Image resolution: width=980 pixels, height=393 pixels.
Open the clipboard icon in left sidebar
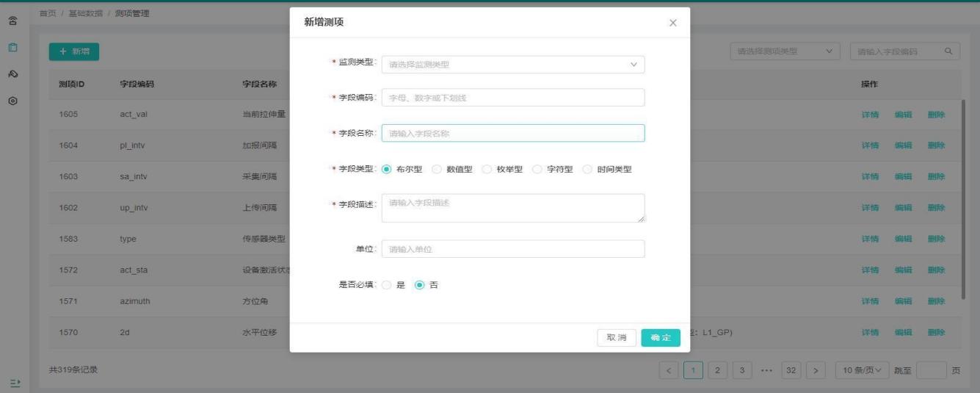pyautogui.click(x=12, y=48)
